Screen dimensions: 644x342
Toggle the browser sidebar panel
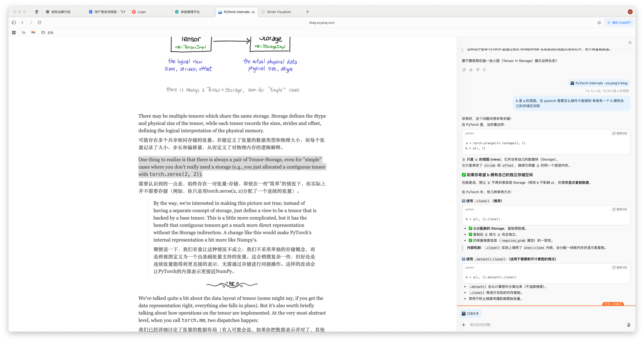pos(14,23)
